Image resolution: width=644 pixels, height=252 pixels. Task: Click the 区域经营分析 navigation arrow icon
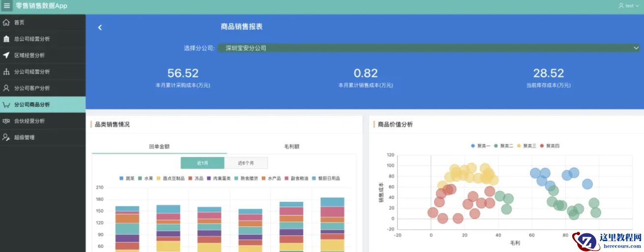[6, 55]
